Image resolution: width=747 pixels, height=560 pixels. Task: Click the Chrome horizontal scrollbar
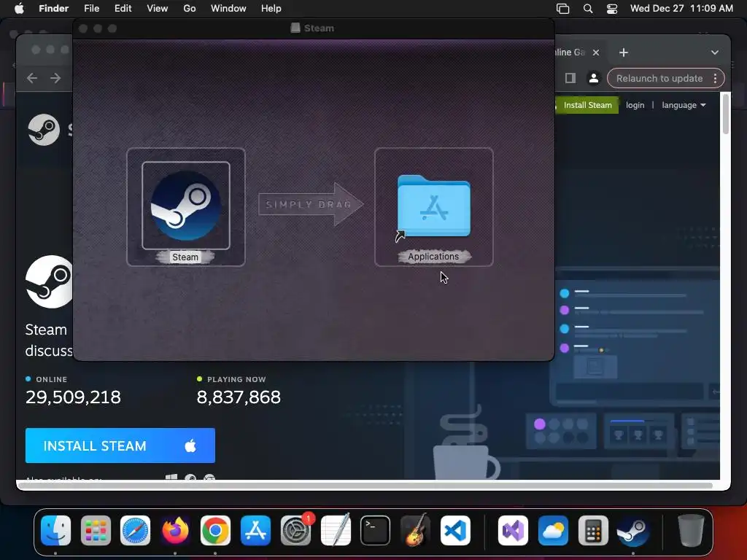(x=365, y=485)
